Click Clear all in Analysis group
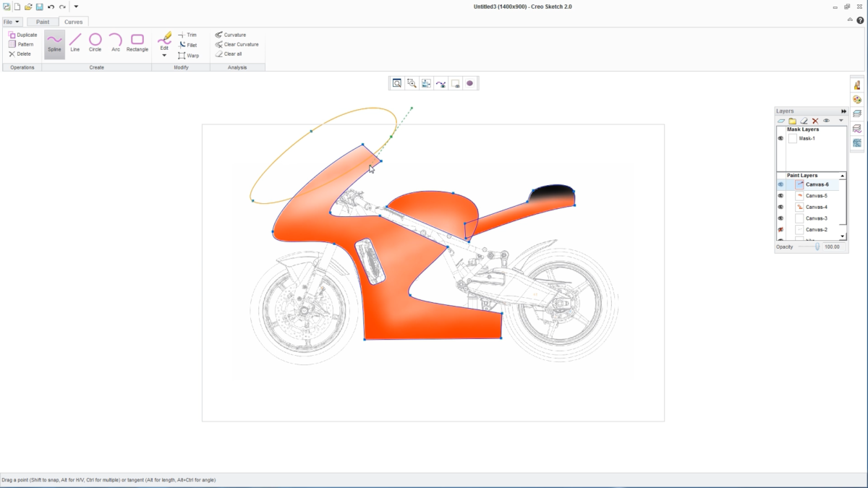This screenshot has height=488, width=868. click(229, 53)
